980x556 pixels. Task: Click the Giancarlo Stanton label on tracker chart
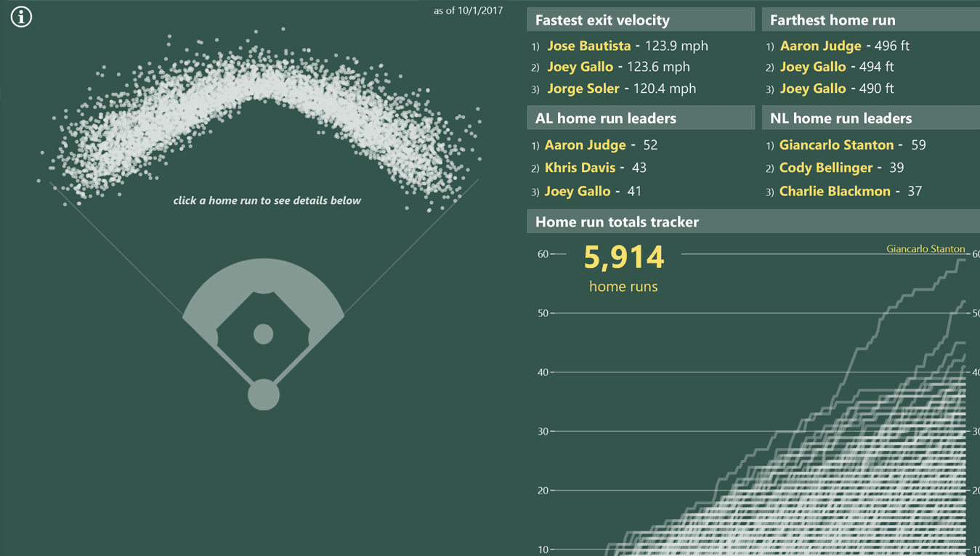(x=925, y=249)
